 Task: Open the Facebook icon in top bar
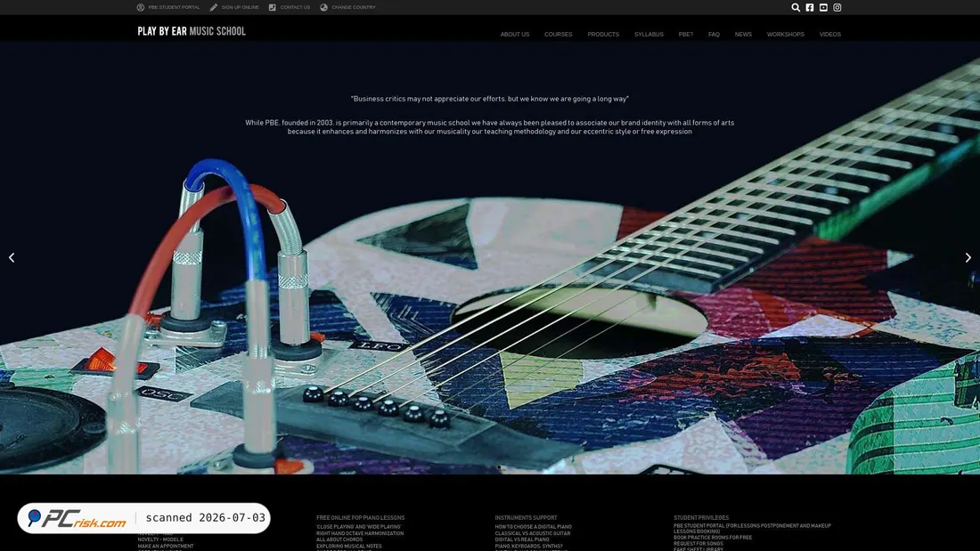pyautogui.click(x=809, y=7)
